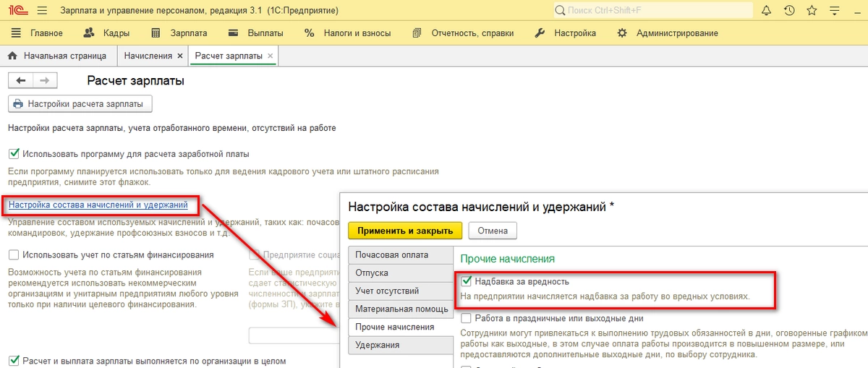Toggle Надбавка за вредность checkbox

467,281
